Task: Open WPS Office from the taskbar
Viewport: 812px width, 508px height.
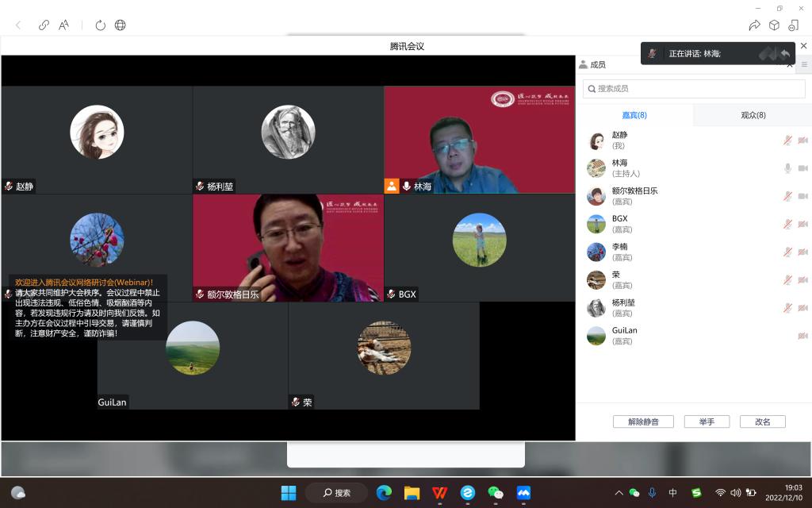Action: coord(439,493)
